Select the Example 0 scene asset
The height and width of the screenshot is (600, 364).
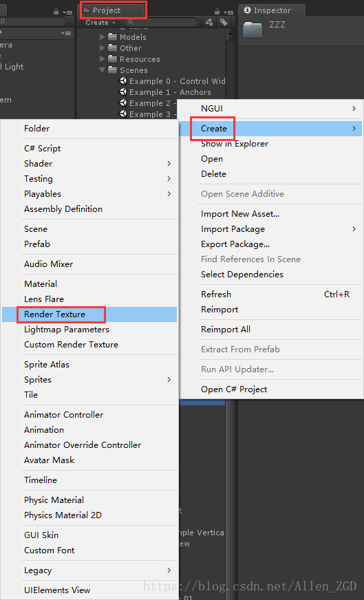(x=172, y=81)
